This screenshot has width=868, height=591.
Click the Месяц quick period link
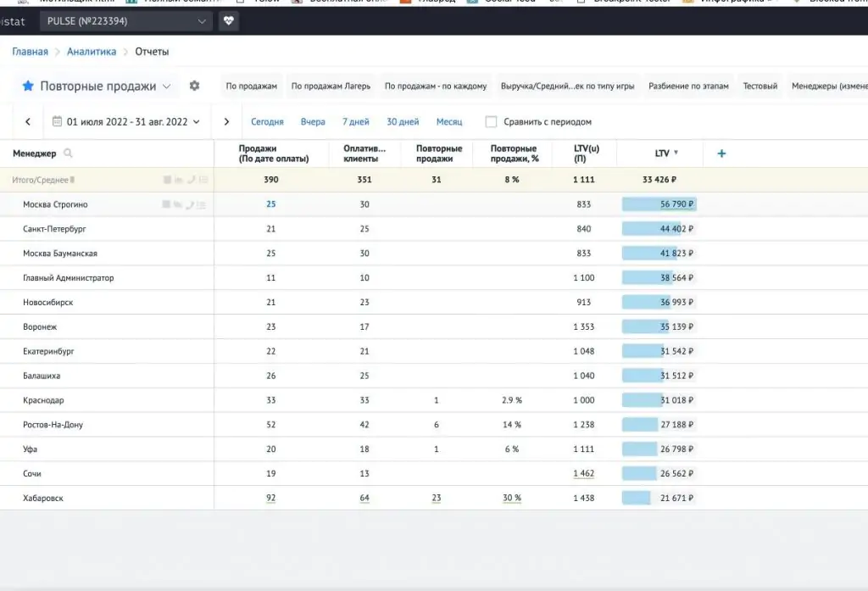[x=449, y=122]
